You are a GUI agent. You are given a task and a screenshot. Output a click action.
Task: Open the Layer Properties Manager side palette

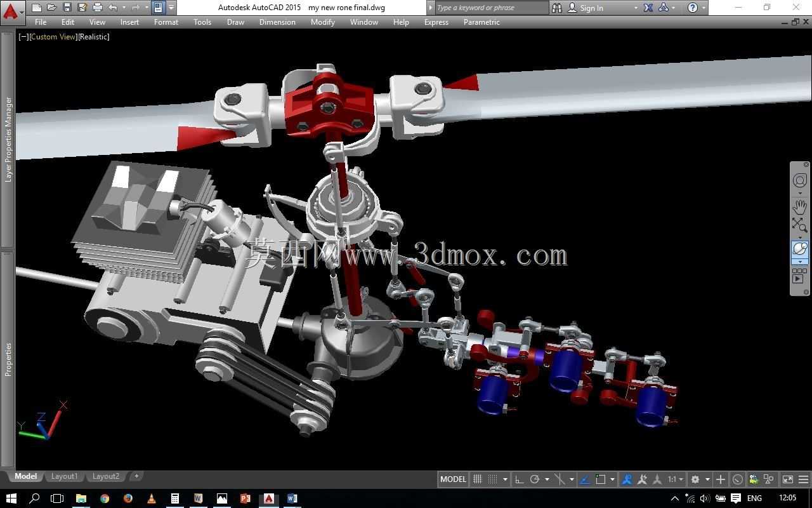click(x=8, y=140)
